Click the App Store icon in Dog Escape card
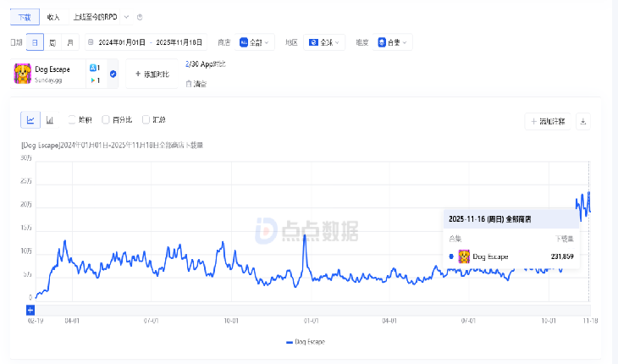The width and height of the screenshot is (618, 364). (92, 68)
